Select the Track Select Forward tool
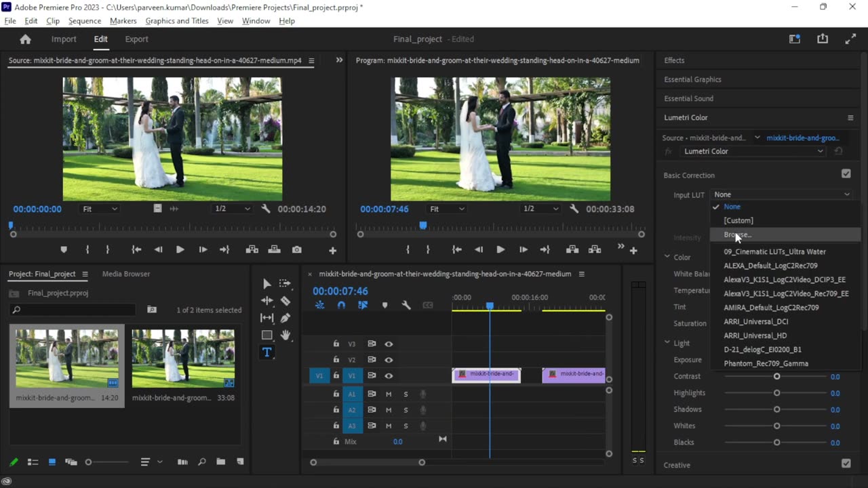868x488 pixels. click(x=285, y=284)
